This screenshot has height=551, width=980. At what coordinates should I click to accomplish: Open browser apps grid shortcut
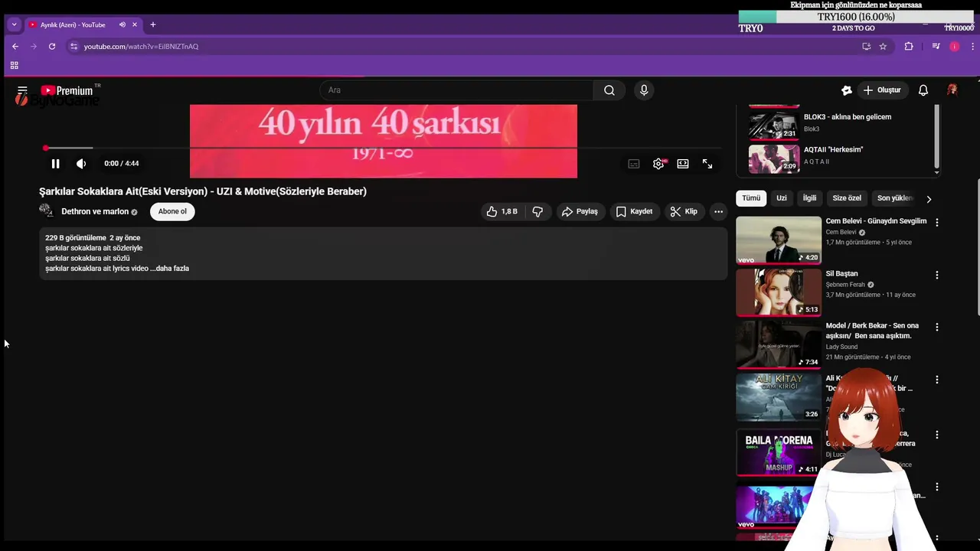click(x=14, y=66)
